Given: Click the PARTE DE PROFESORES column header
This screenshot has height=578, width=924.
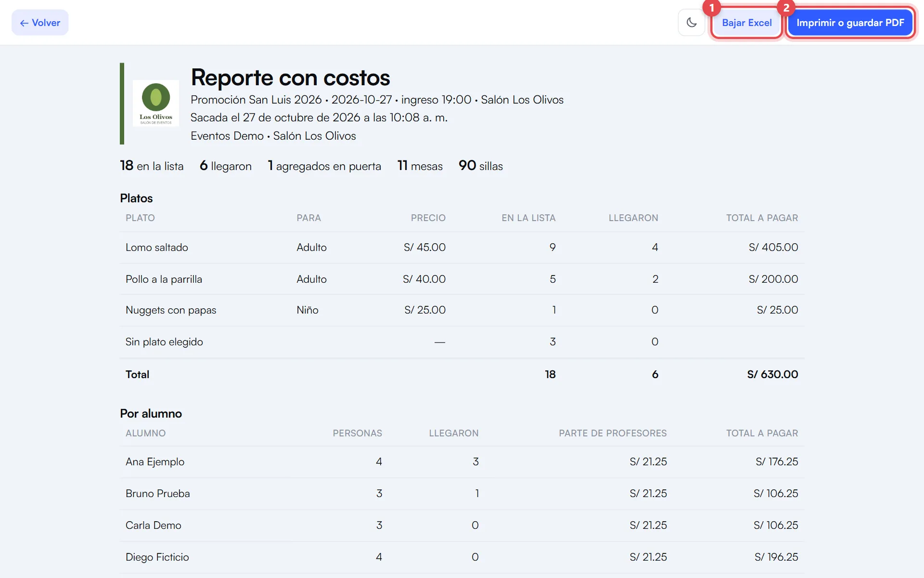Looking at the screenshot, I should (x=613, y=433).
